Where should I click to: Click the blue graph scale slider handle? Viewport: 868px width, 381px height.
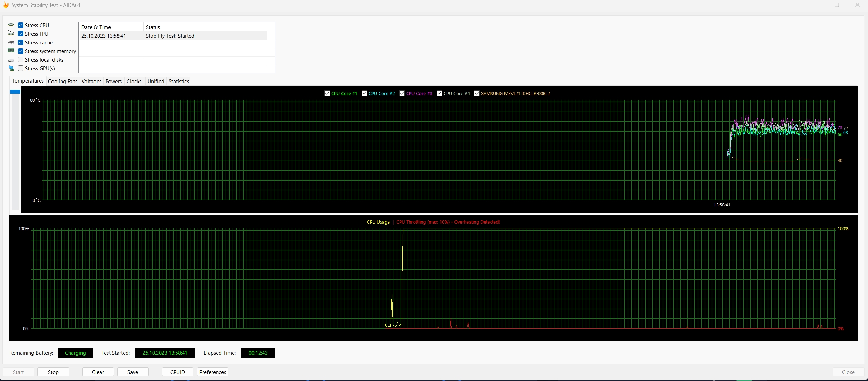point(15,92)
